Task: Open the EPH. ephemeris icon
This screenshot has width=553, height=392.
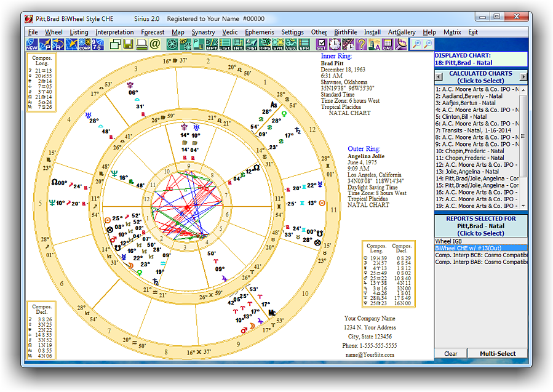Action: (304, 44)
